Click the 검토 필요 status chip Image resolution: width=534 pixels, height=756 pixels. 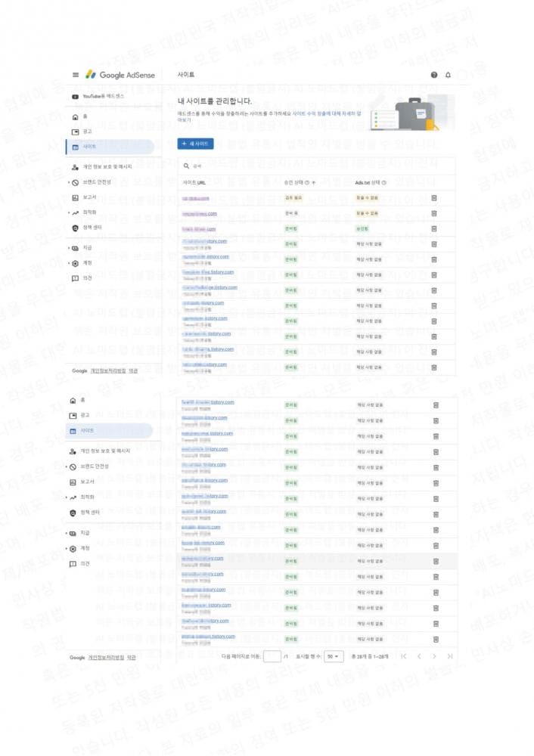(x=293, y=198)
